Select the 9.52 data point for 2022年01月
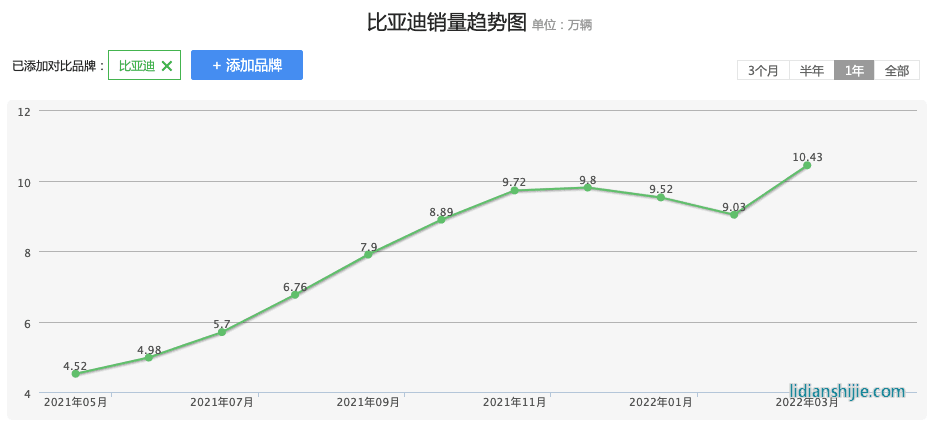 660,197
